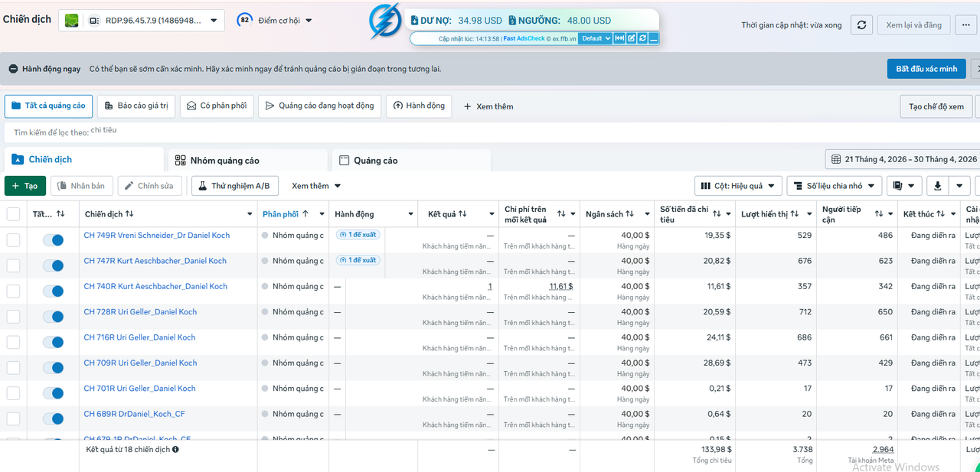Viewport: 980px width, 472px height.
Task: Open the reports icon dropdown
Action: tap(904, 186)
